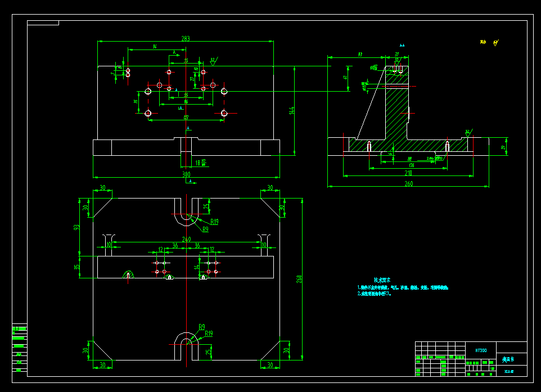541x392 pixels.
Task: Pick the R9 label at the lower slot
Action: (202, 327)
